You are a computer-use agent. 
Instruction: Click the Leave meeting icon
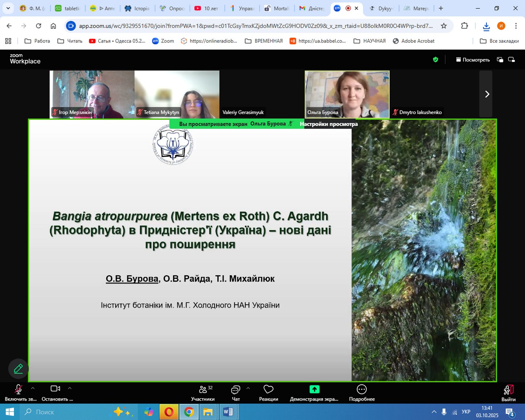coord(508,390)
